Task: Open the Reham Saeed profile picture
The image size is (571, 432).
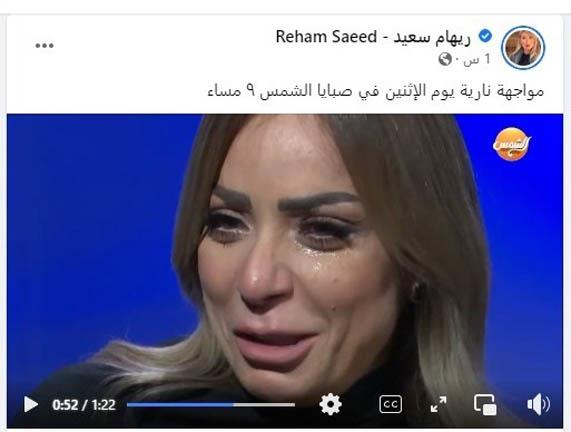Action: click(x=523, y=48)
